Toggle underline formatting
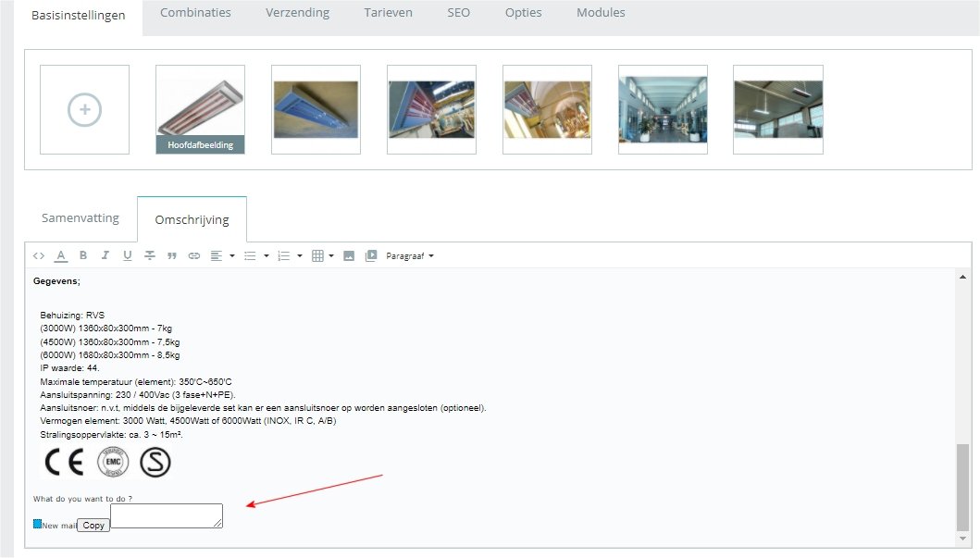The width and height of the screenshot is (980, 558). pos(128,255)
